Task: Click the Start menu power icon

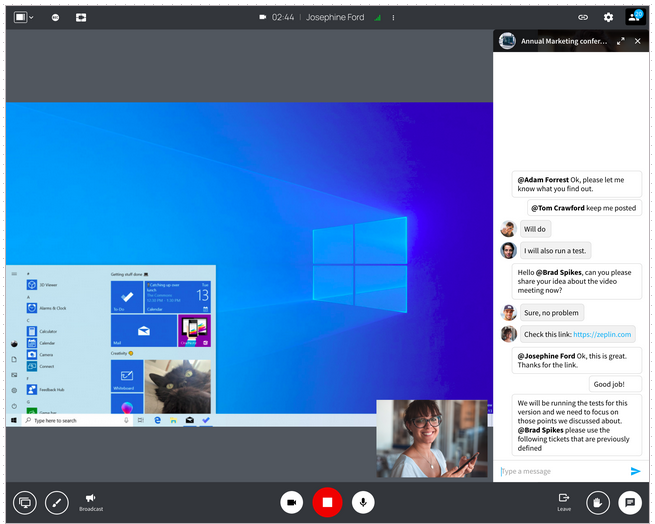Action: 14,406
